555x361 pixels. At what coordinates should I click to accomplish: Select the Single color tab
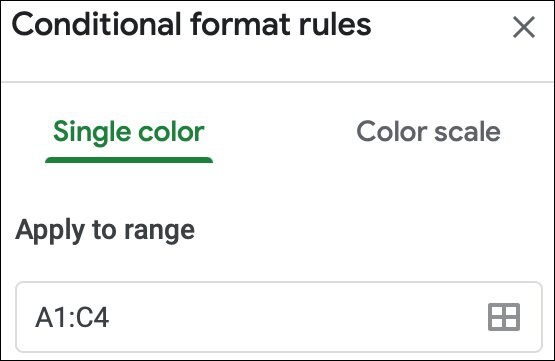(x=129, y=133)
